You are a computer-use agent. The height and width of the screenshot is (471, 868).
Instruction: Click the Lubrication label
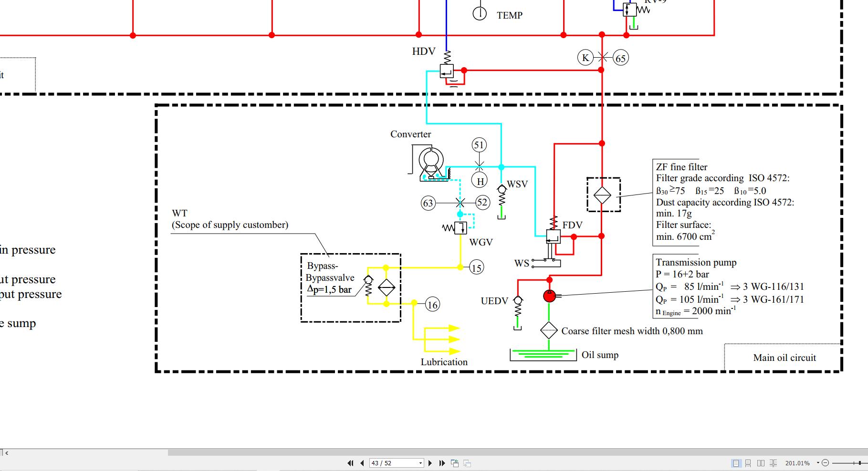tap(444, 362)
